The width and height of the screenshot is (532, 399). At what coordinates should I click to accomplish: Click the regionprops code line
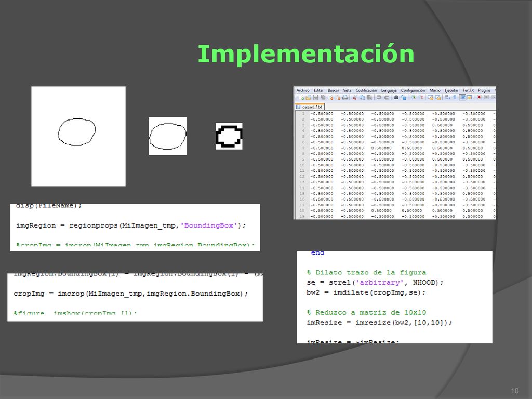tap(131, 225)
